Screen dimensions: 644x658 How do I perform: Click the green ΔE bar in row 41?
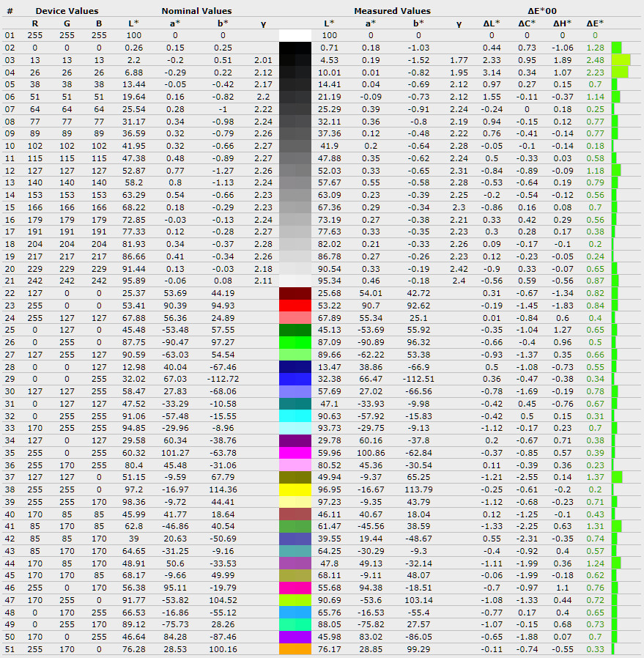tap(616, 526)
